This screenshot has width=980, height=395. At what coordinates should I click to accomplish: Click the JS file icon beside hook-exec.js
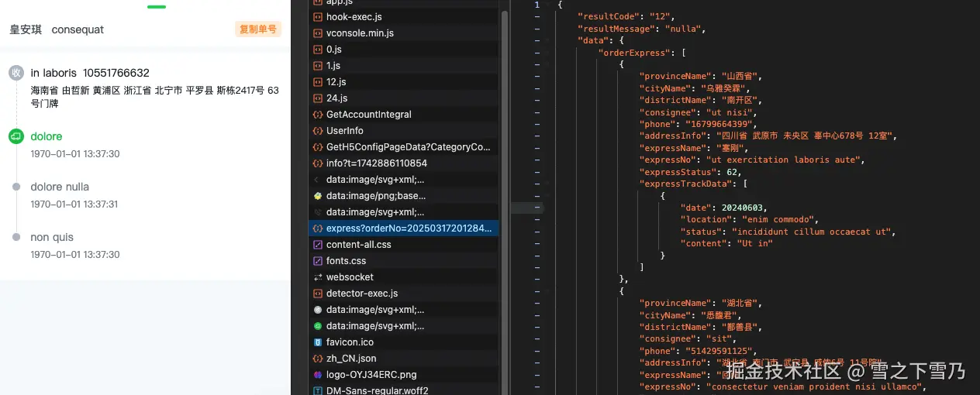pos(318,16)
